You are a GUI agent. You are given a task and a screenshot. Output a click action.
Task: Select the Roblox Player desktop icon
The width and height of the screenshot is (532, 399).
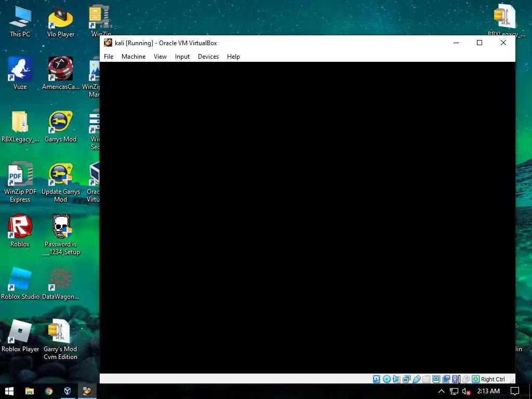coord(20,336)
